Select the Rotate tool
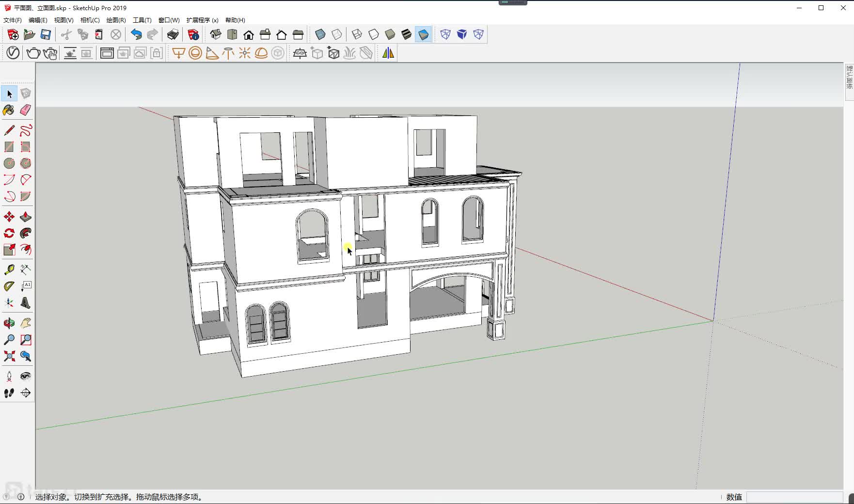854x504 pixels. point(9,233)
